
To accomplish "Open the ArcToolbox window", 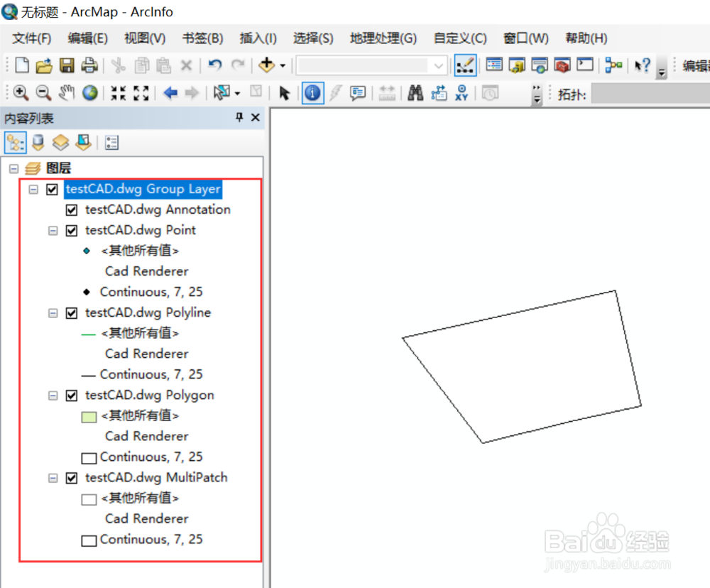I will (x=562, y=65).
